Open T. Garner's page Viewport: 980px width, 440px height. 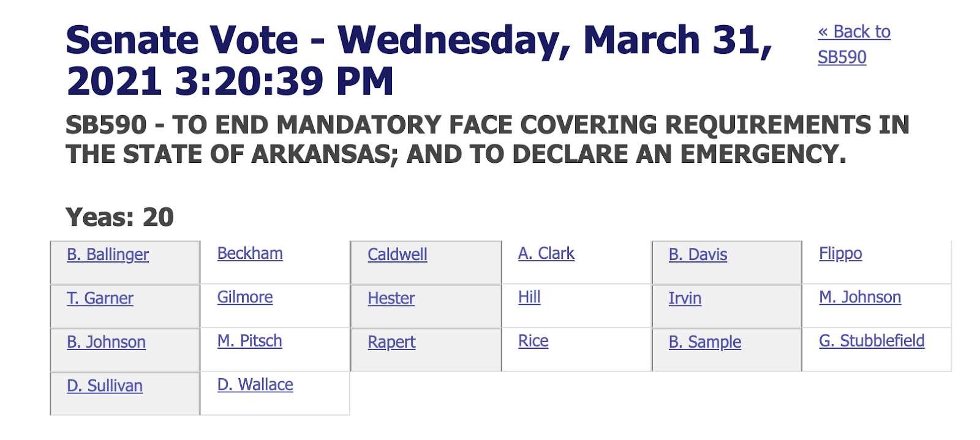(x=100, y=298)
